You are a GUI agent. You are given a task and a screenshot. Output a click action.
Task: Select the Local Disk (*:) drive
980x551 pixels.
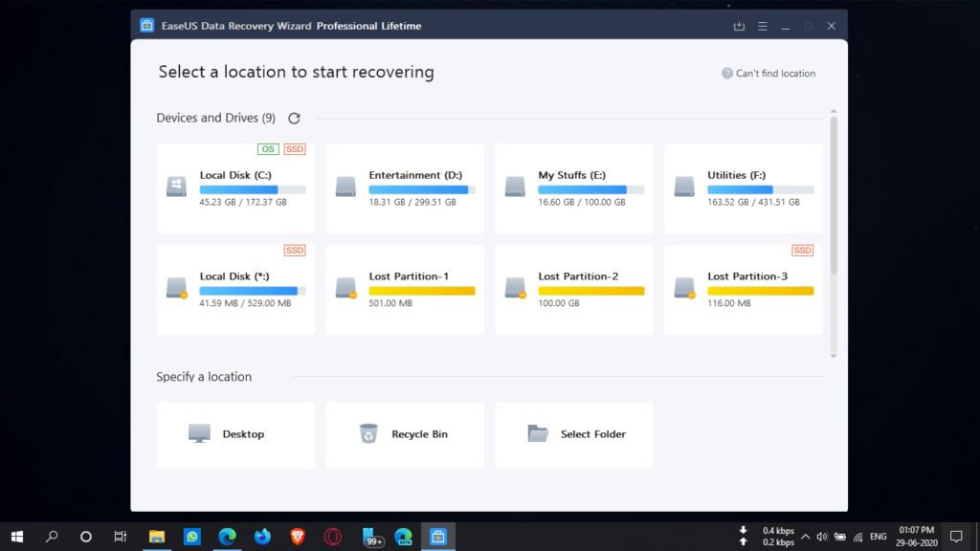click(x=235, y=289)
